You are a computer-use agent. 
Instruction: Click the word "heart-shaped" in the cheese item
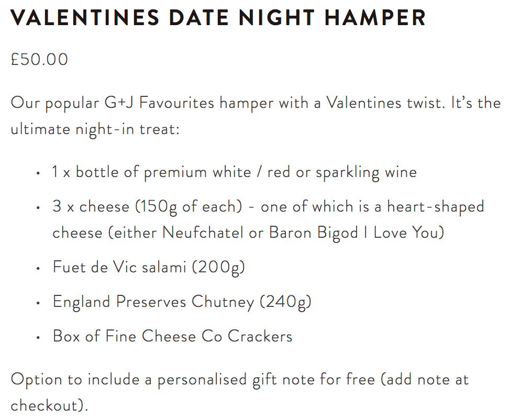pyautogui.click(x=436, y=207)
